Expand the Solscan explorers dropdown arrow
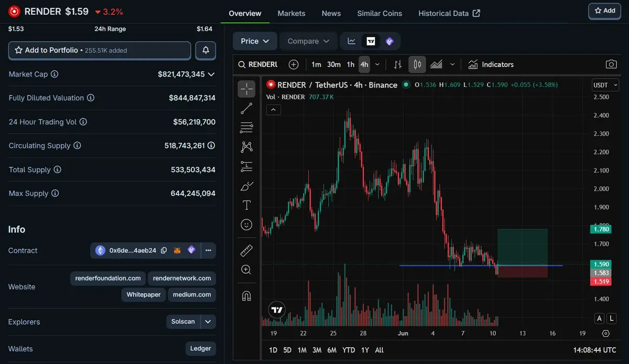The height and width of the screenshot is (364, 629). point(208,322)
